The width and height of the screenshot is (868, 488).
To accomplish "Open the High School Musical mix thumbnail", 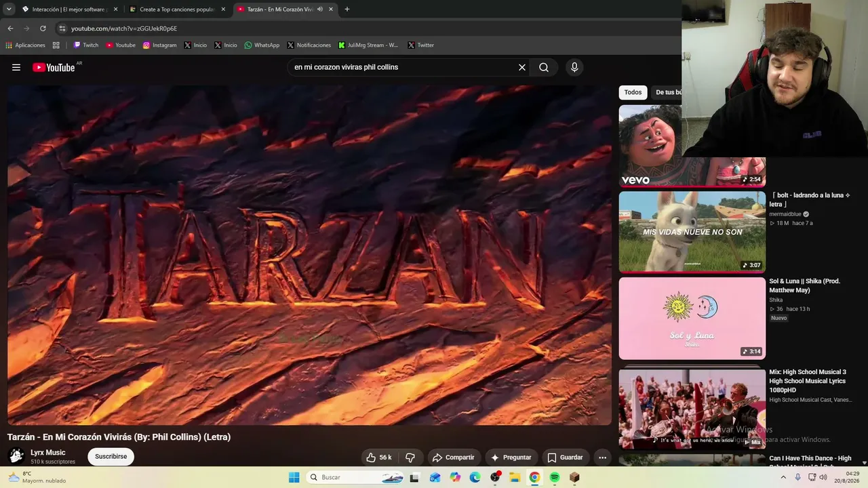I will point(692,408).
